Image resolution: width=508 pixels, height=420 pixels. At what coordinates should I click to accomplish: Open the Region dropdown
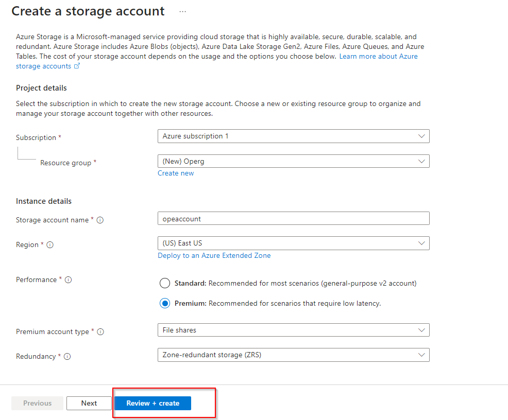293,243
